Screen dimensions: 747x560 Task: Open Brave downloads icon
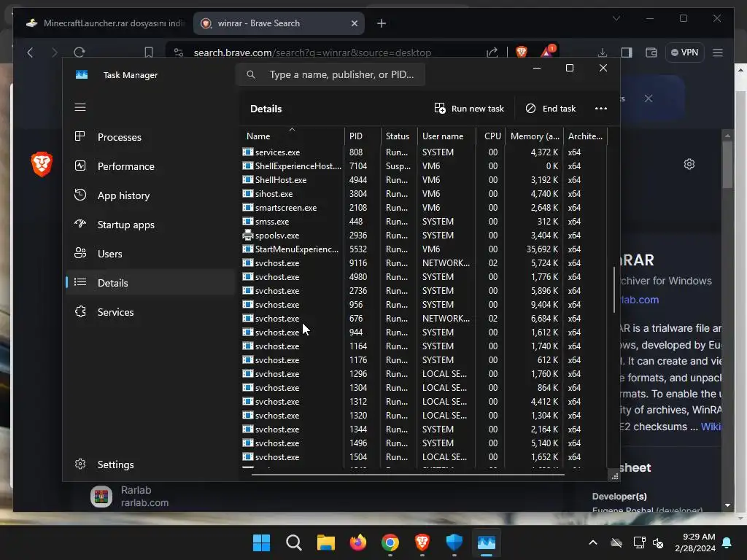coord(602,52)
